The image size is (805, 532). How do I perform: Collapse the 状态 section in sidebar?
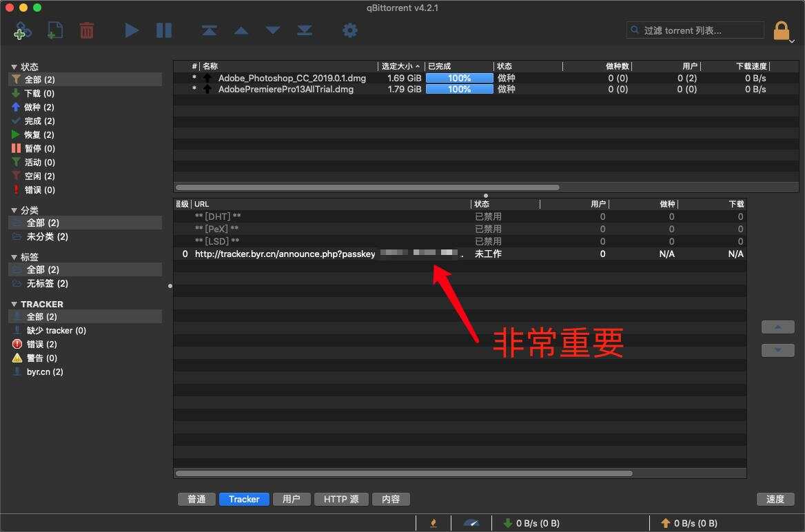pos(14,67)
